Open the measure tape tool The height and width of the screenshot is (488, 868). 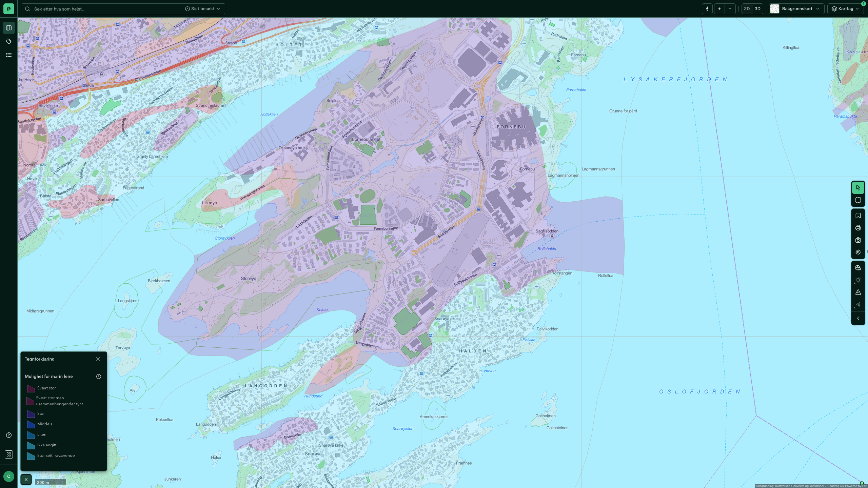coord(858,268)
